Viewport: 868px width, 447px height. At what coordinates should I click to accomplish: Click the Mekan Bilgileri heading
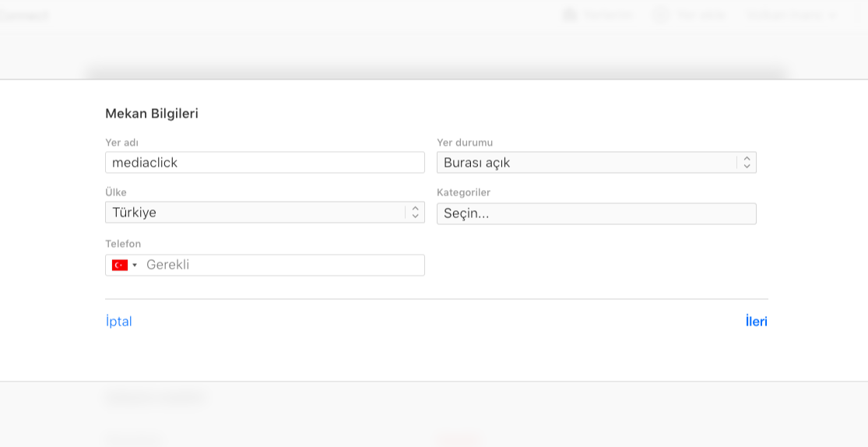[152, 114]
